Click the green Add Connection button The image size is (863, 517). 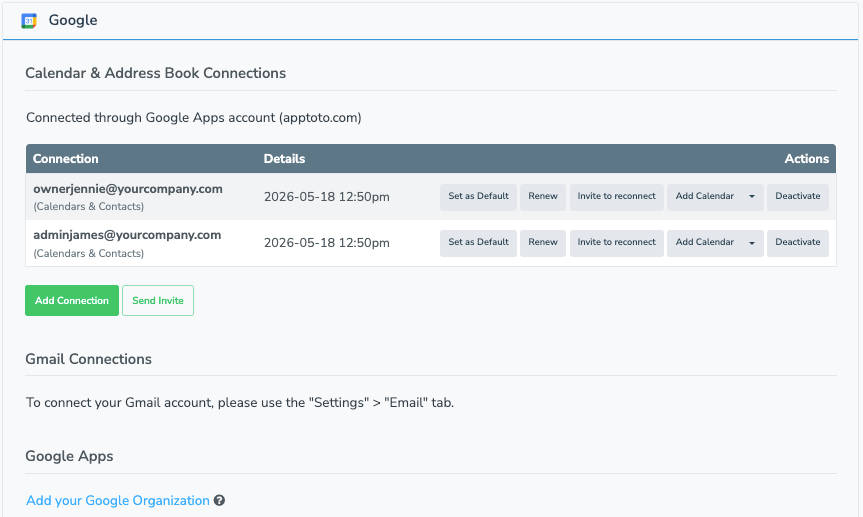point(72,301)
